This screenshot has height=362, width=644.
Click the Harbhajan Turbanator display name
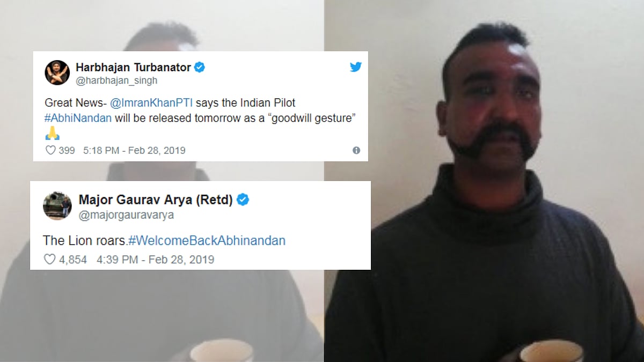click(133, 68)
